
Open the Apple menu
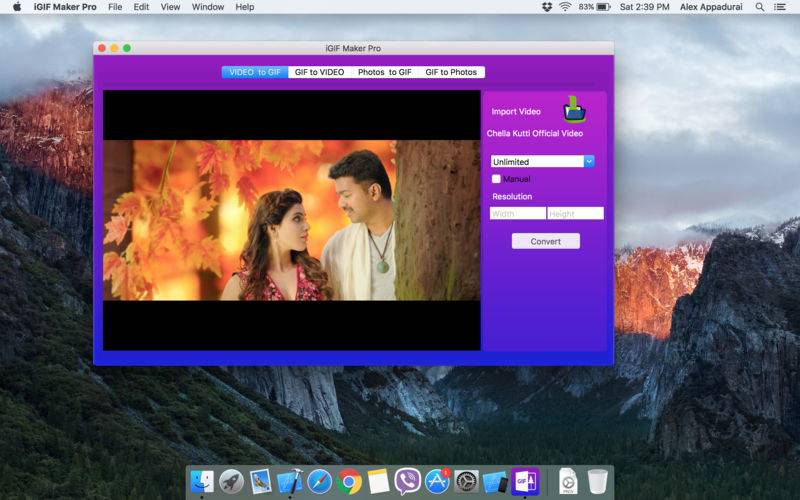(x=17, y=7)
